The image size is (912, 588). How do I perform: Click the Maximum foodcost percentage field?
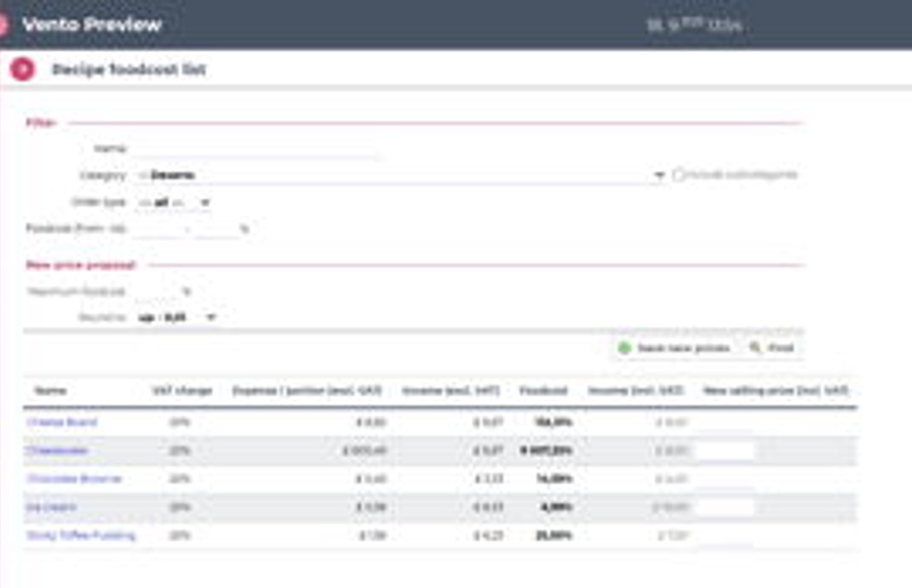(x=156, y=292)
